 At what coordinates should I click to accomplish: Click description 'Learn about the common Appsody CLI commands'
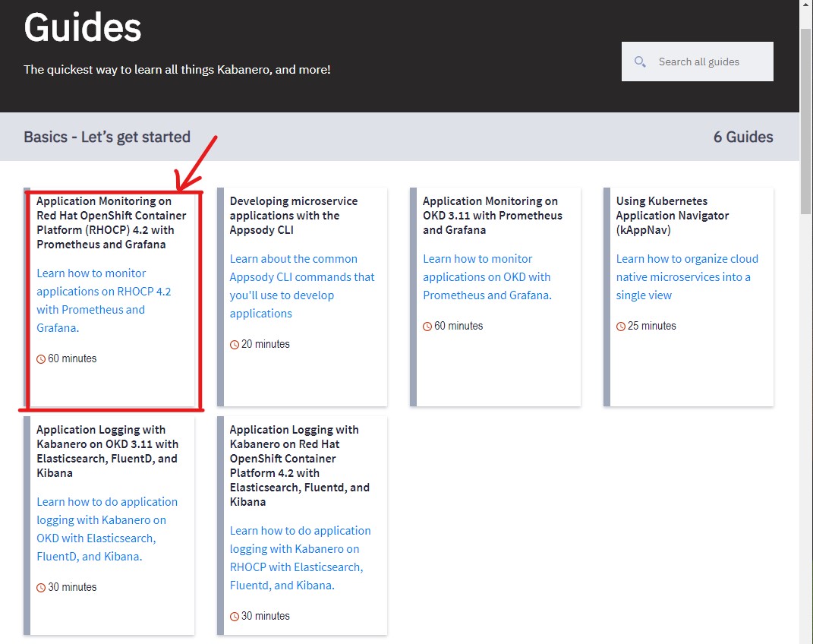[x=302, y=286]
